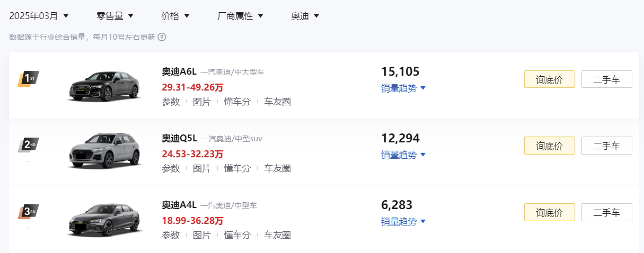Click the 3rd place rank badge
This screenshot has width=644, height=253.
click(x=28, y=212)
